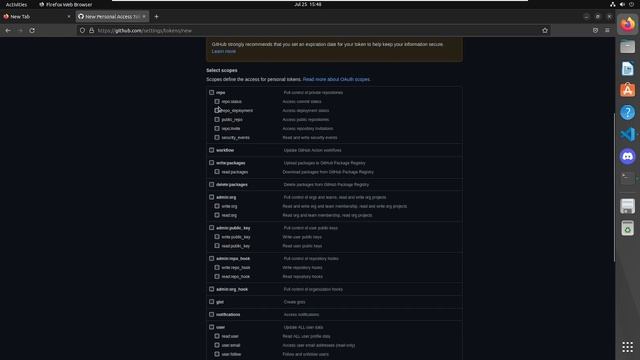This screenshot has height=360, width=640.
Task: Enable the admin:org_hook scope
Action: click(x=211, y=289)
